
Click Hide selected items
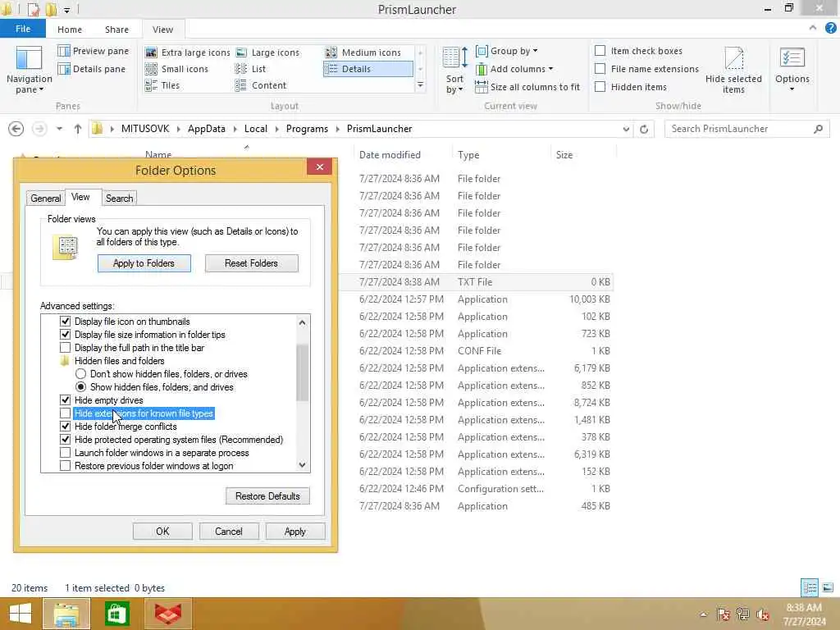[x=733, y=71]
